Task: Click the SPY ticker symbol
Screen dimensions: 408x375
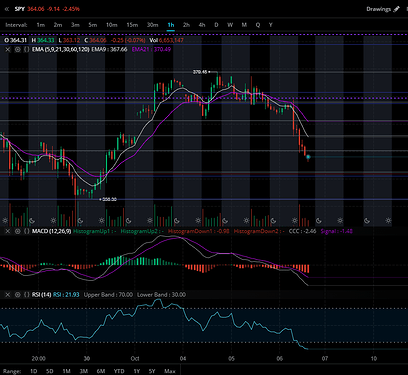Action: coord(20,9)
